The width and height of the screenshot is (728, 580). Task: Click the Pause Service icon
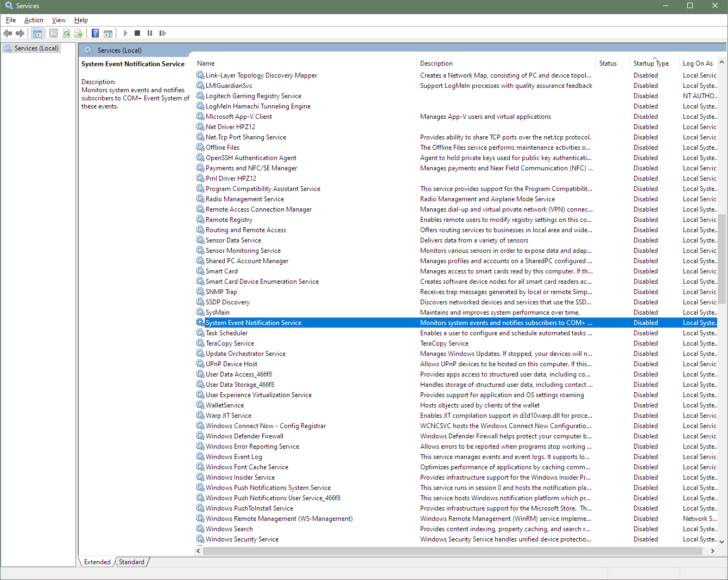click(x=150, y=33)
